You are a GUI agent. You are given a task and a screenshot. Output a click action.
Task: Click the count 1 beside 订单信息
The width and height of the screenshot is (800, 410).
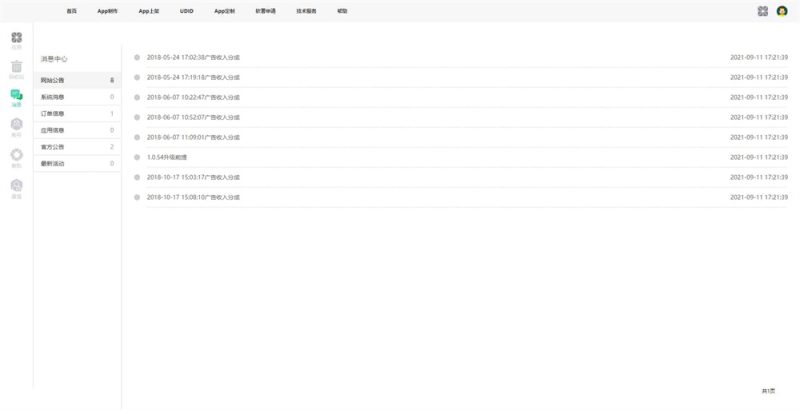point(112,114)
